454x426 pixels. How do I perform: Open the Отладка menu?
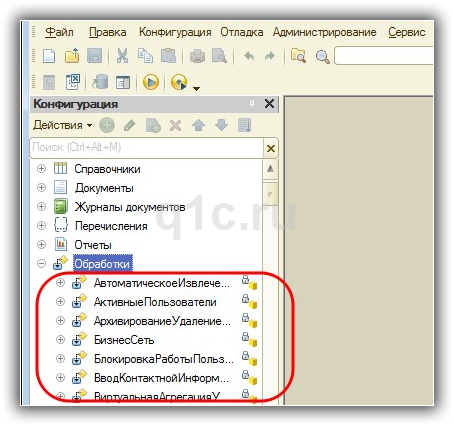click(x=242, y=32)
